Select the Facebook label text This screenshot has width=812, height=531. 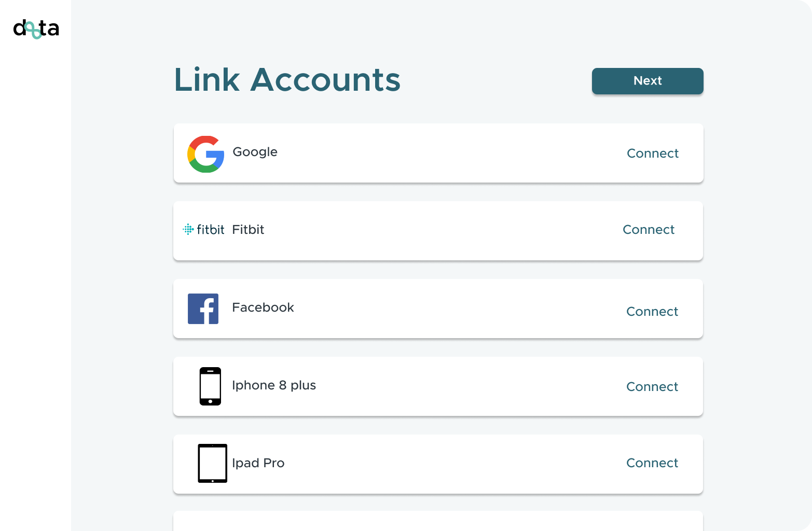tap(263, 308)
